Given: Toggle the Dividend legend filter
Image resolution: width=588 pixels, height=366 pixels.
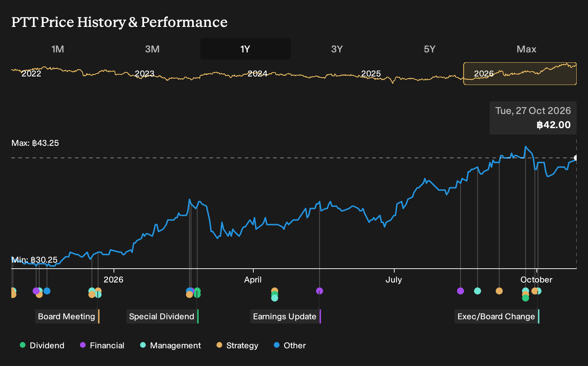Looking at the screenshot, I should tap(42, 345).
